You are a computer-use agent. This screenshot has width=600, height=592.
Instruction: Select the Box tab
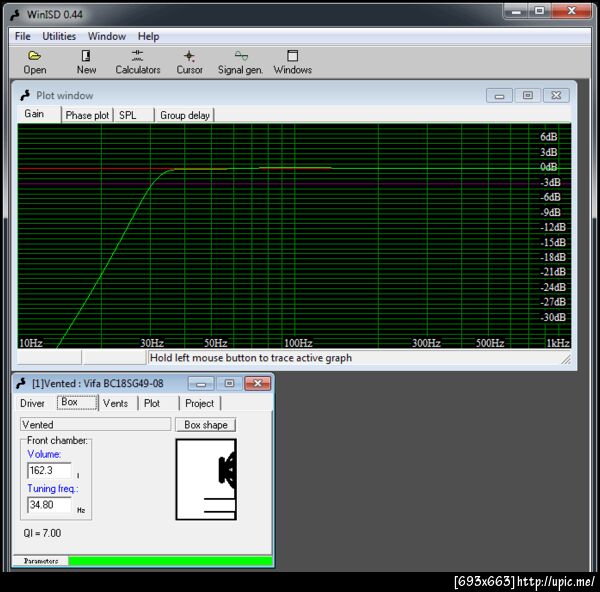point(77,402)
